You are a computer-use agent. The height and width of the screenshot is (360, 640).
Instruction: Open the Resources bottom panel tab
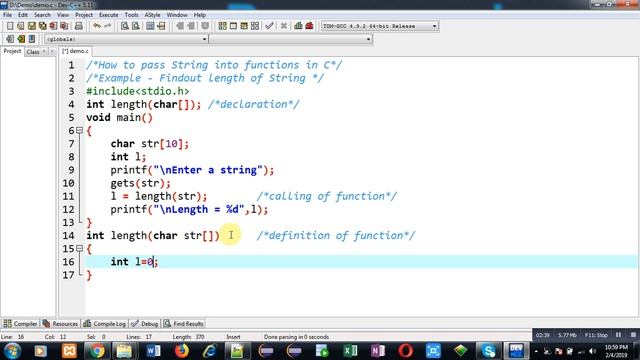pyautogui.click(x=60, y=324)
